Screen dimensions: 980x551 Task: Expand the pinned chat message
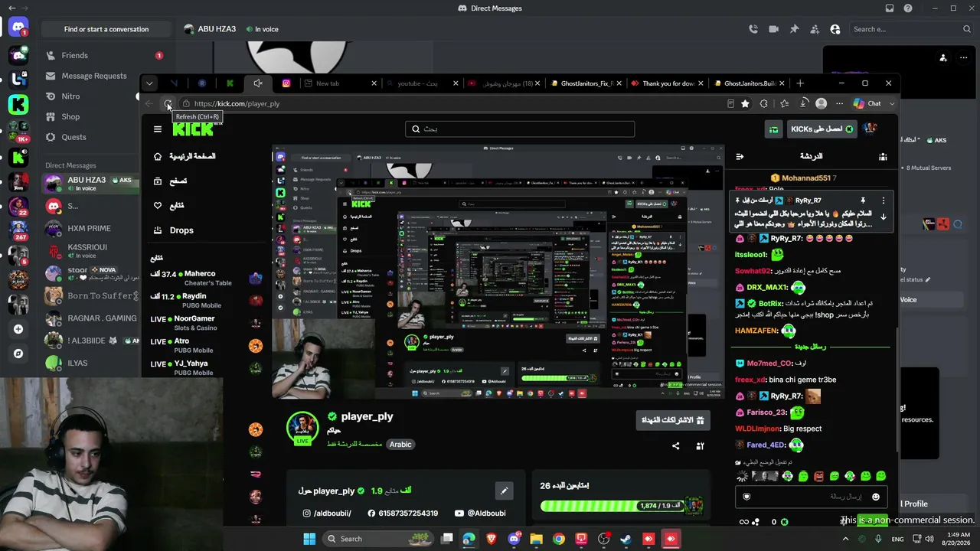[883, 217]
